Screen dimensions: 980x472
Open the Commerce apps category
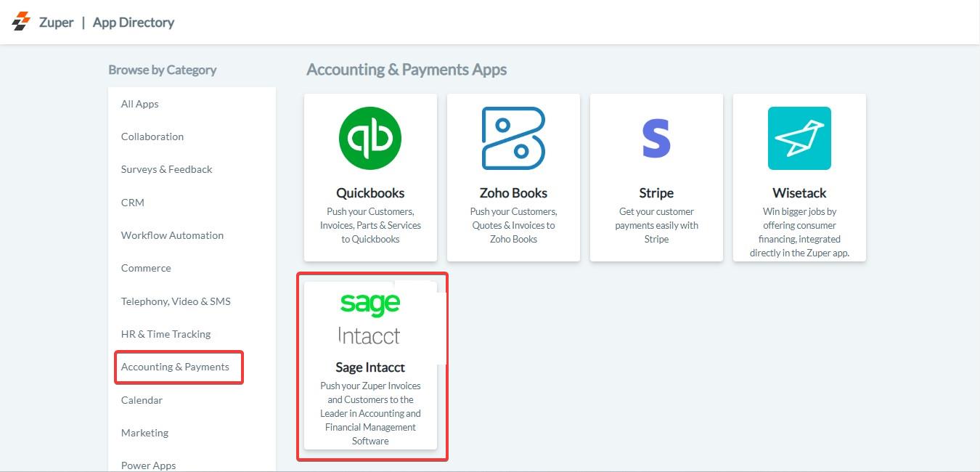click(x=146, y=267)
